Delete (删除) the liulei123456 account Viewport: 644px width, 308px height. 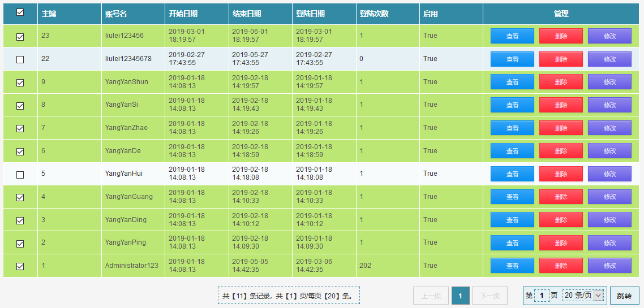pyautogui.click(x=561, y=36)
